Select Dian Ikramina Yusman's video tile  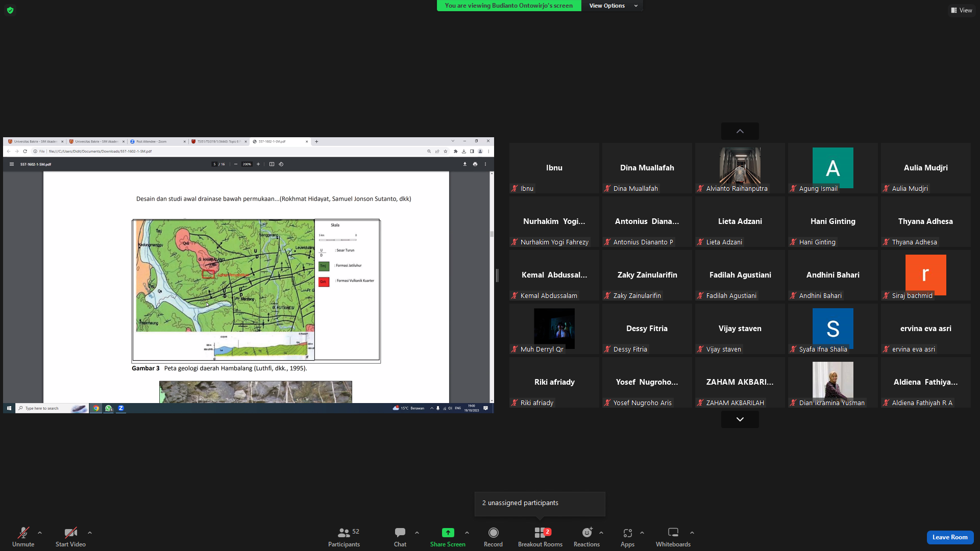[x=833, y=382]
